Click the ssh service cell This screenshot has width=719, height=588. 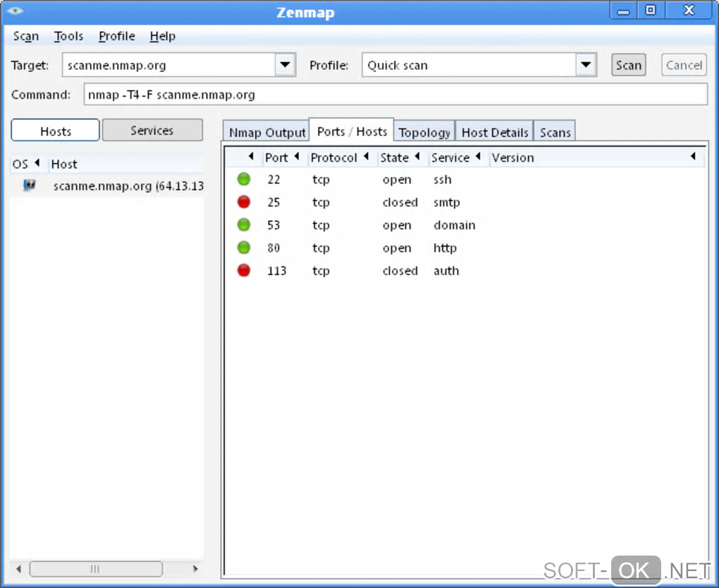[x=443, y=179]
